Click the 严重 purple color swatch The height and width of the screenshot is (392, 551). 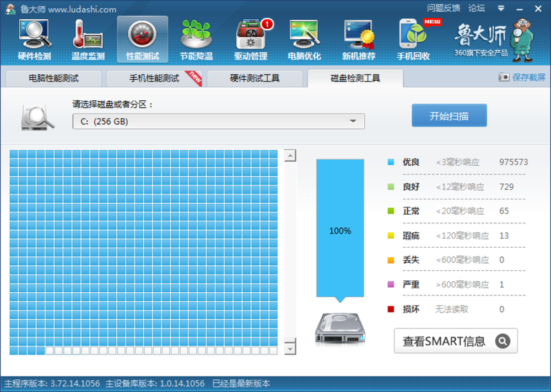pyautogui.click(x=391, y=284)
